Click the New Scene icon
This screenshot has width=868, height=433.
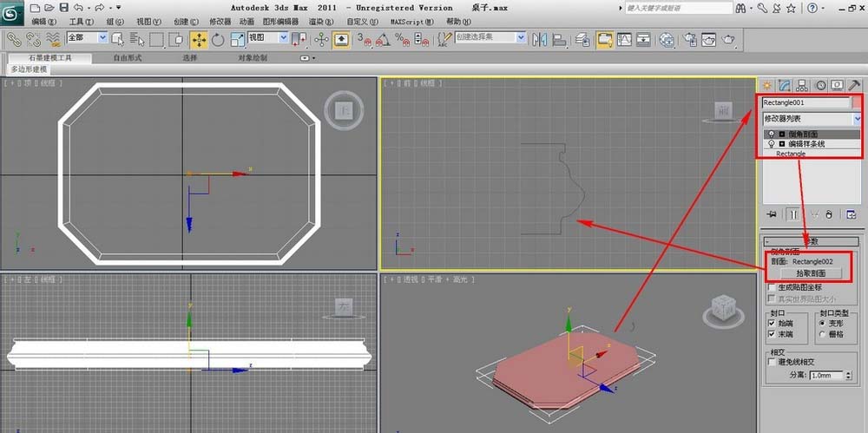tap(35, 8)
